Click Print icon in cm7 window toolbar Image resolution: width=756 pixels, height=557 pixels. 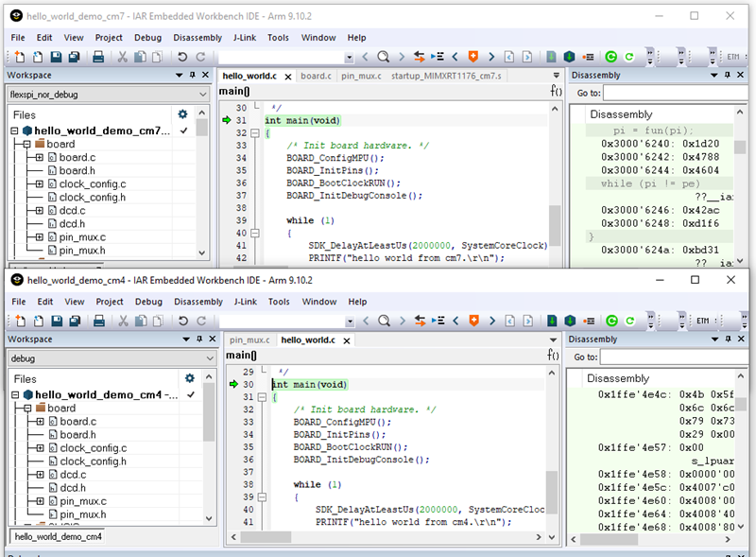pyautogui.click(x=98, y=57)
